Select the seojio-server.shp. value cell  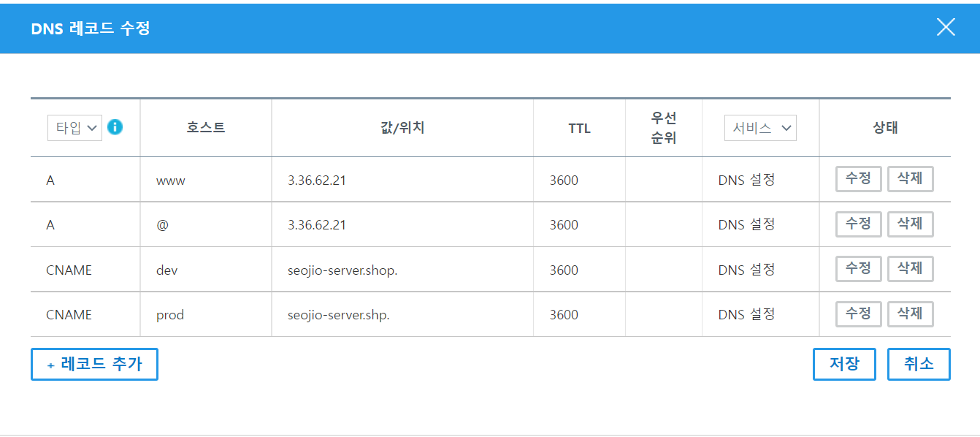click(402, 315)
